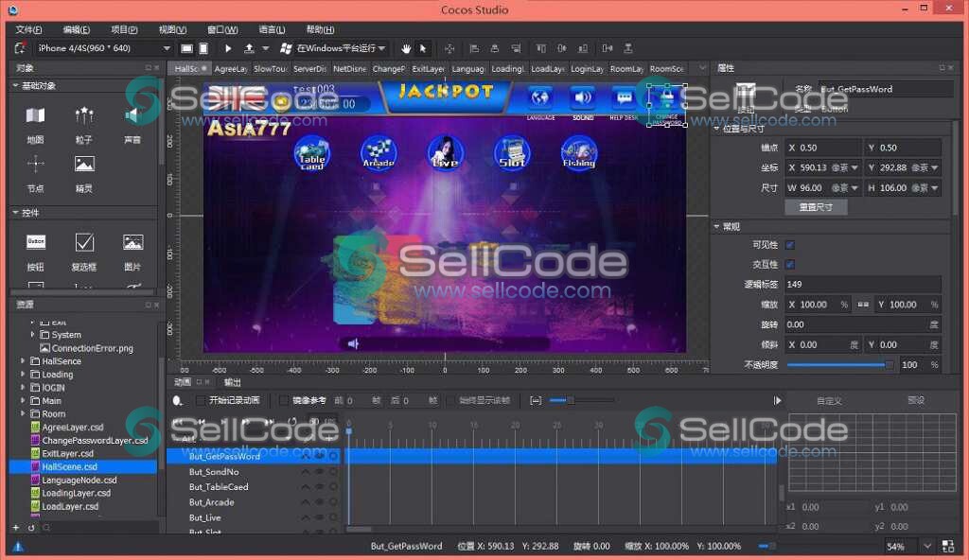Toggle eye visibility for But_SondNo track
Viewport: 969px width, 560px height.
pyautogui.click(x=319, y=471)
